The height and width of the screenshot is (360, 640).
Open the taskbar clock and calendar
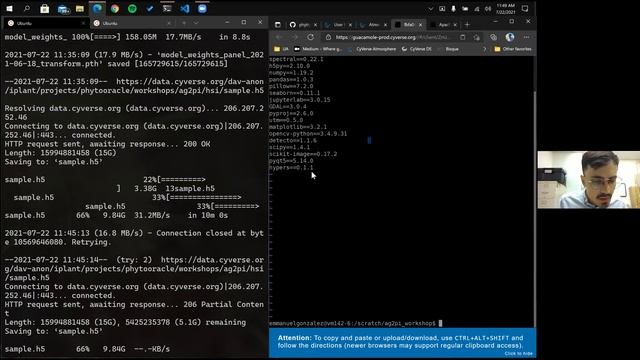pyautogui.click(x=506, y=9)
